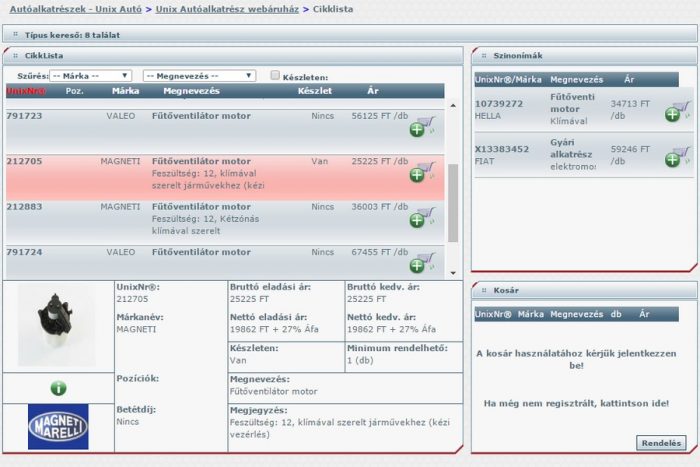
Task: Select synonym row X13383452 FIAT
Action: (583, 154)
